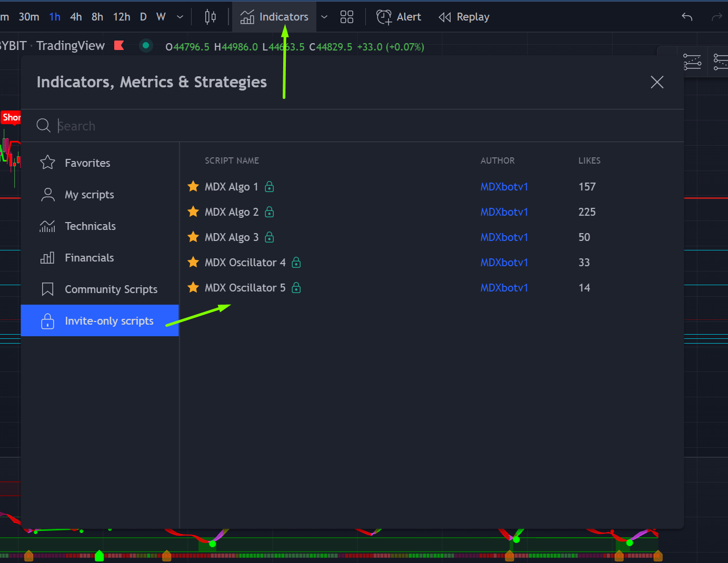Open the multi-chart layout grid icon
728x563 pixels.
pyautogui.click(x=346, y=16)
